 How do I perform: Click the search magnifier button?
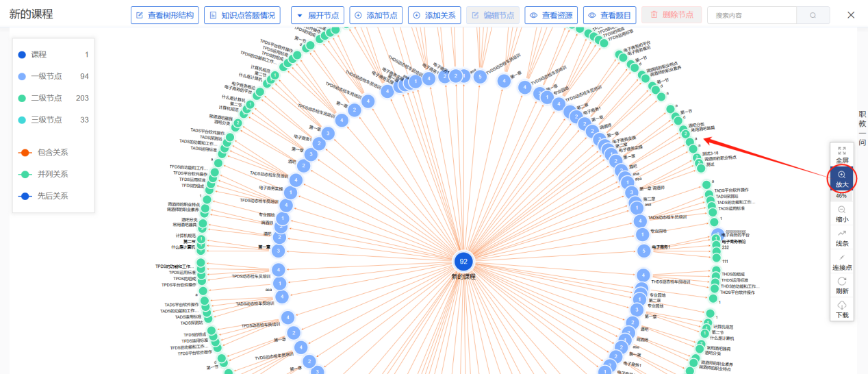pos(813,15)
